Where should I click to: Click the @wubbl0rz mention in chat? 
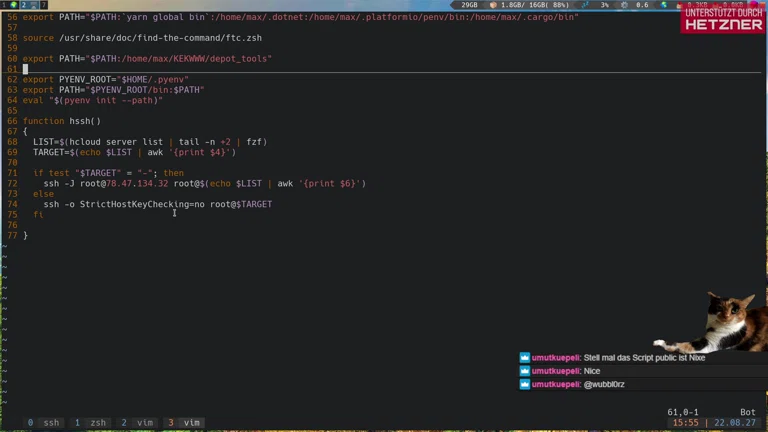(604, 384)
